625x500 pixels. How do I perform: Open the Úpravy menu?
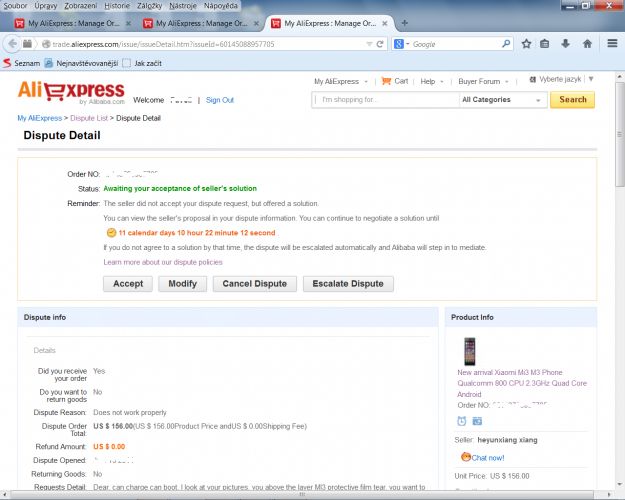[x=45, y=6]
